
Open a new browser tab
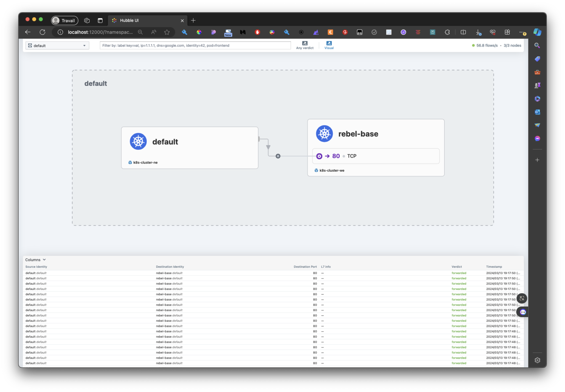coord(193,20)
